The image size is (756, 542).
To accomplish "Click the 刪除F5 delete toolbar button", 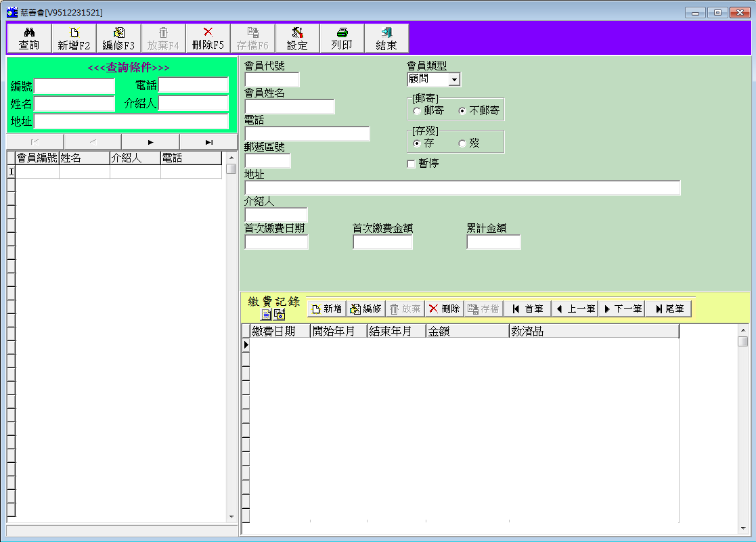I will tap(208, 39).
